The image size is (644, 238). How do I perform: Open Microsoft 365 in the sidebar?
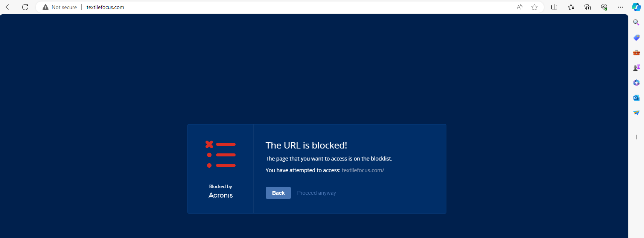(x=636, y=83)
